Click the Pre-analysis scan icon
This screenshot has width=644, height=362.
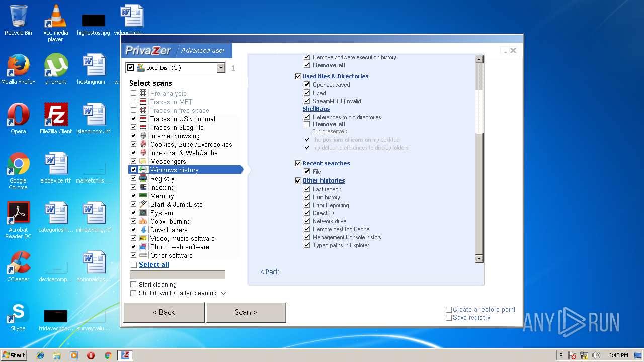[x=143, y=93]
